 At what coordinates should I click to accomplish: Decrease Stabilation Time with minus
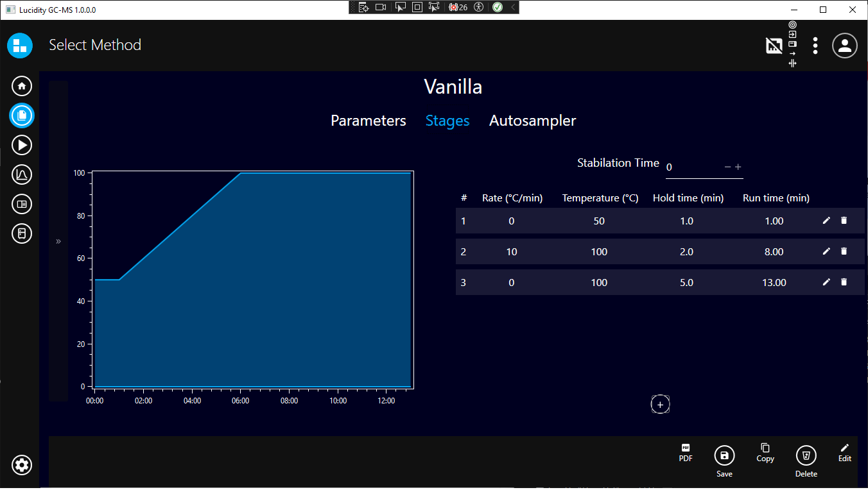pyautogui.click(x=727, y=167)
